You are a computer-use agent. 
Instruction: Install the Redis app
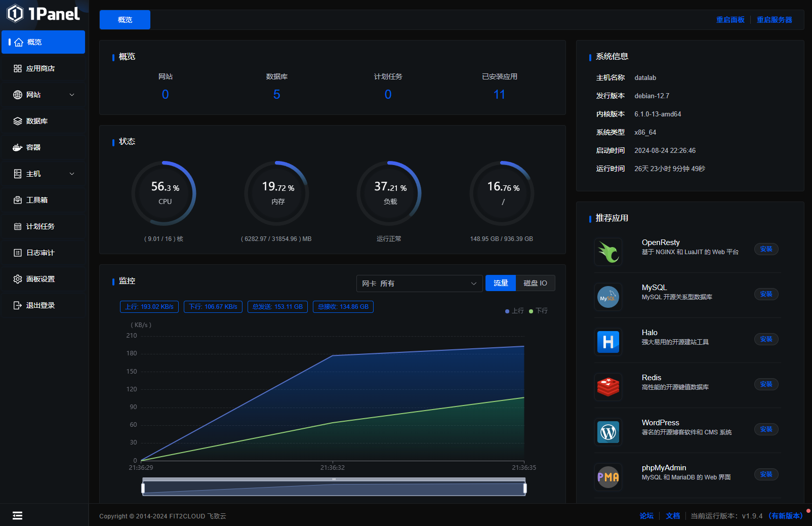tap(766, 384)
